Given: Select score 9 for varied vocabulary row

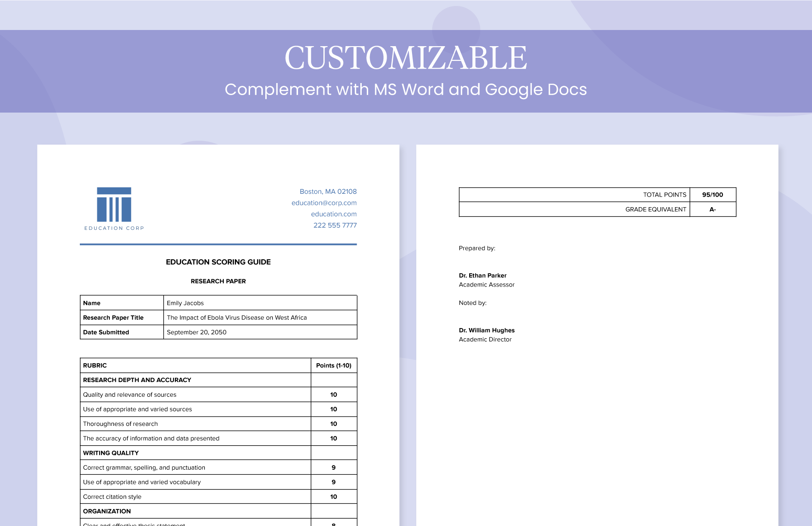Looking at the screenshot, I should [334, 482].
